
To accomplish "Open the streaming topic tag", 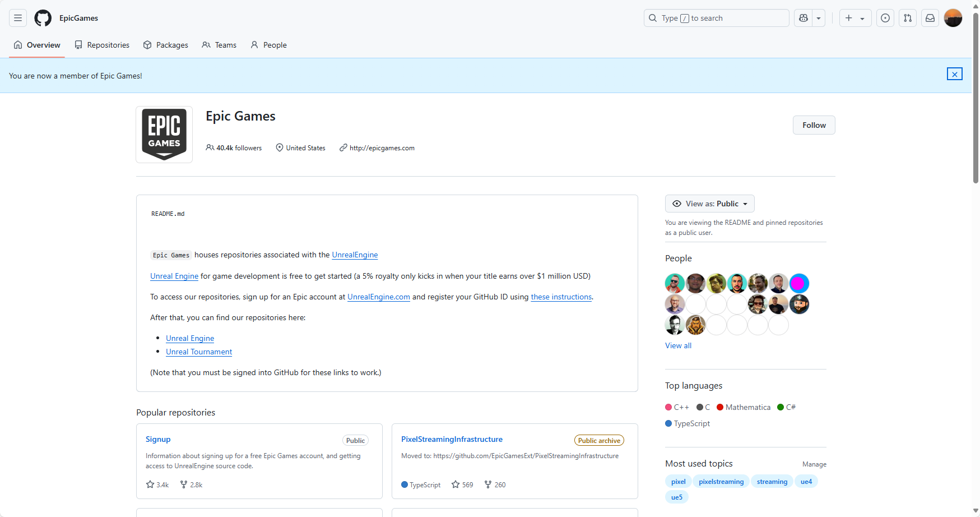I will 772,481.
